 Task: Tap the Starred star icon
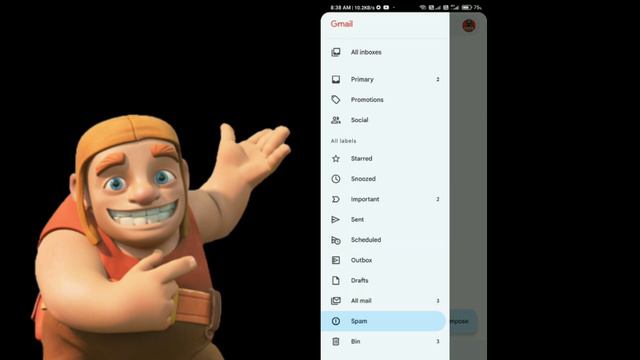pyautogui.click(x=336, y=158)
